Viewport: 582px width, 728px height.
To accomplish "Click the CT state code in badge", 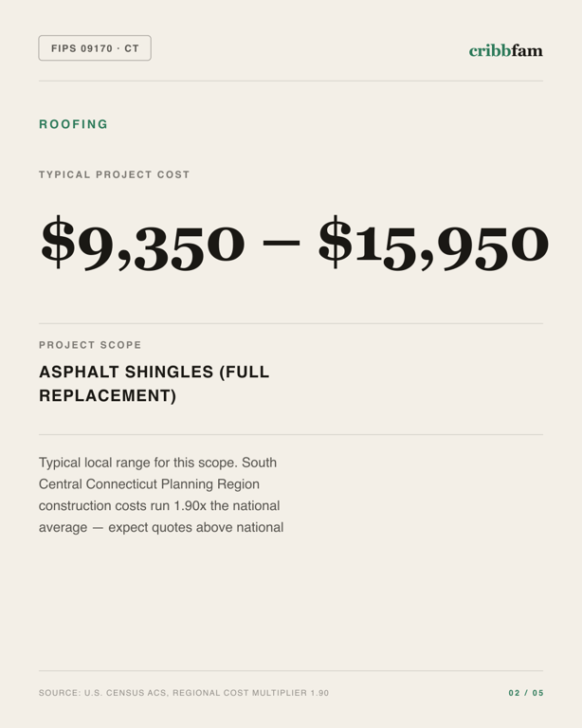I will point(132,48).
